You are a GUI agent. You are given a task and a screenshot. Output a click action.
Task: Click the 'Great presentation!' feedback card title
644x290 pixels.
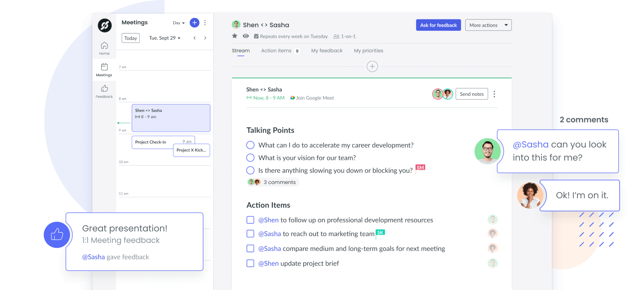tap(125, 228)
